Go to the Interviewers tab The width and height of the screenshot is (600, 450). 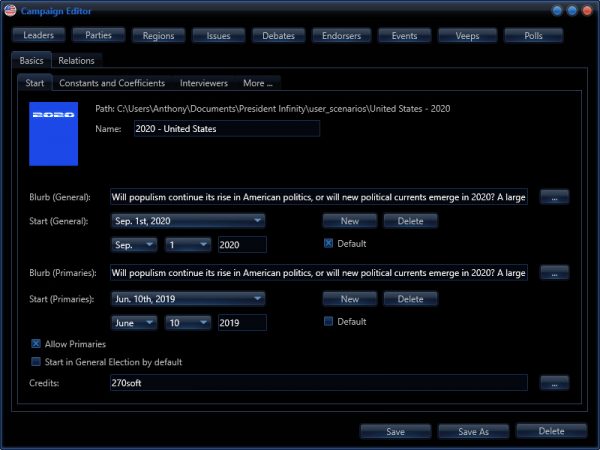point(203,83)
